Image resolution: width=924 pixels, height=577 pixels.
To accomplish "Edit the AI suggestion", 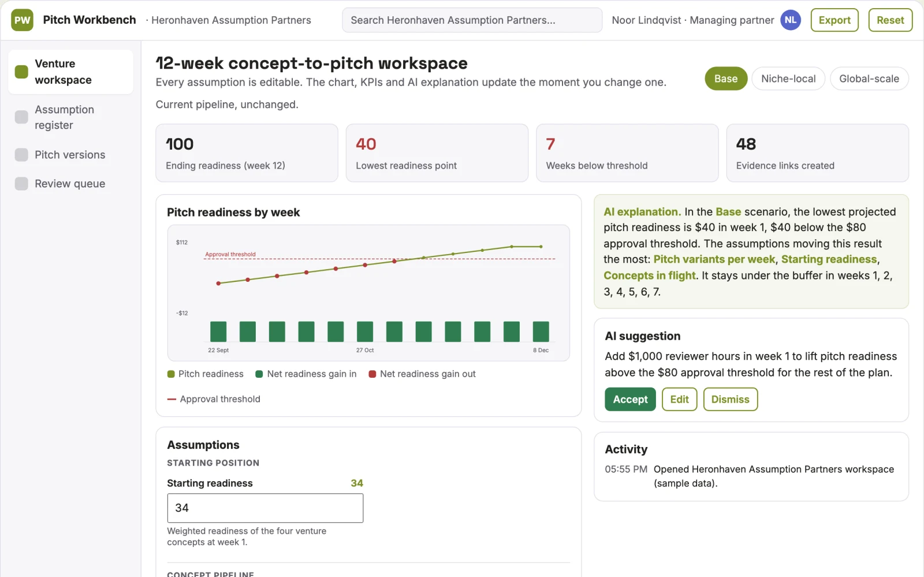I will pos(679,399).
